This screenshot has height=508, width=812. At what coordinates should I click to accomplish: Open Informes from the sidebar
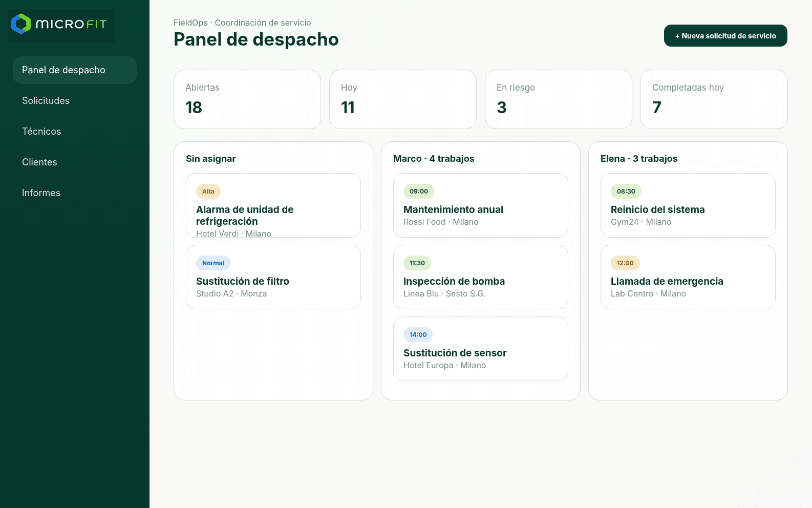click(75, 193)
